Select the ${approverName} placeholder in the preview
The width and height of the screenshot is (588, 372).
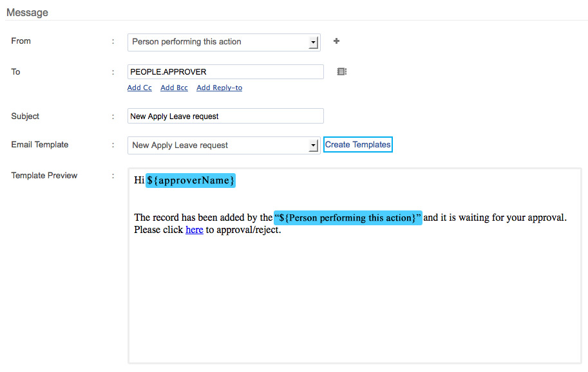pyautogui.click(x=191, y=181)
